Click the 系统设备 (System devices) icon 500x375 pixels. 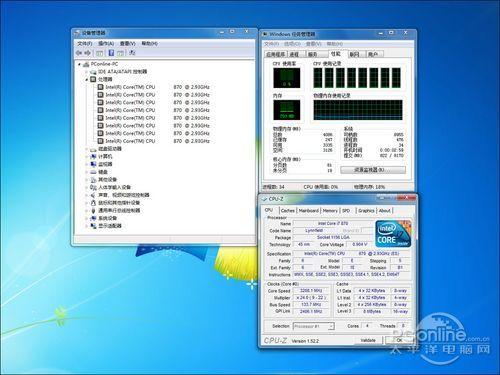click(x=93, y=218)
